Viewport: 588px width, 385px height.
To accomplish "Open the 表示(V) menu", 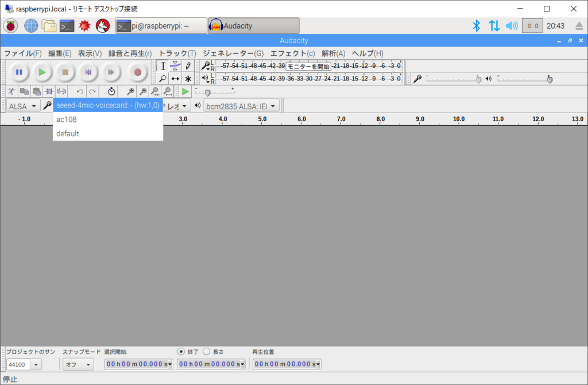I will [x=90, y=53].
